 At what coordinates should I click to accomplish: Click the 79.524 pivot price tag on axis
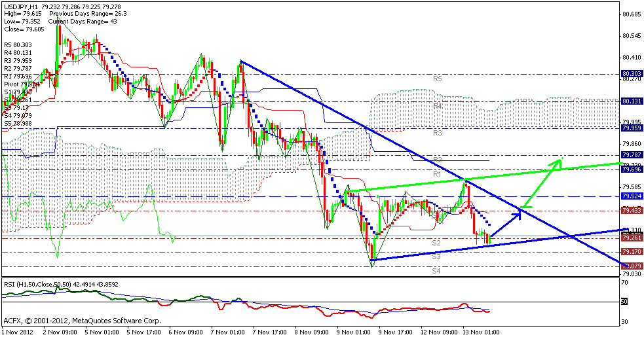(632, 196)
